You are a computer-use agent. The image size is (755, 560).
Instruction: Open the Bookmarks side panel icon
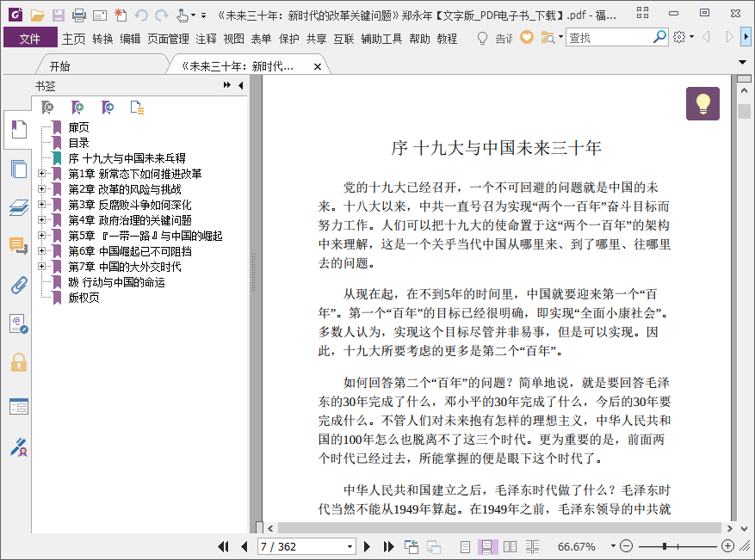coord(19,130)
